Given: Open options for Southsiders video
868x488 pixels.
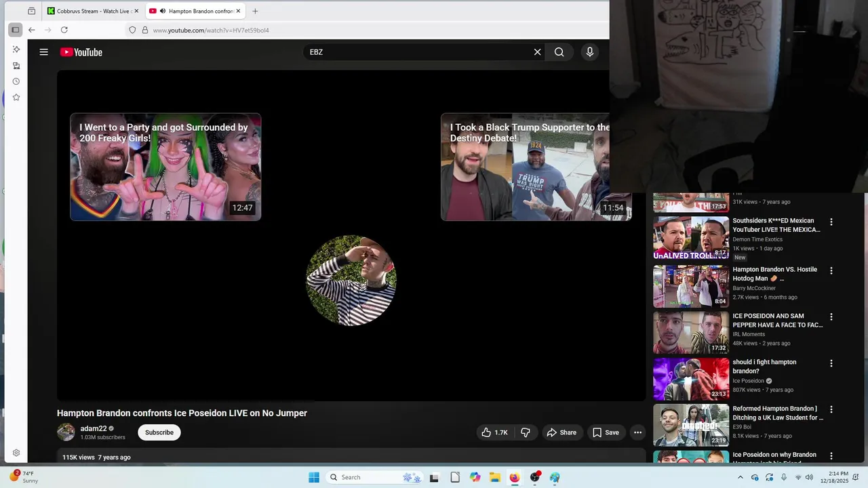Looking at the screenshot, I should [x=831, y=222].
